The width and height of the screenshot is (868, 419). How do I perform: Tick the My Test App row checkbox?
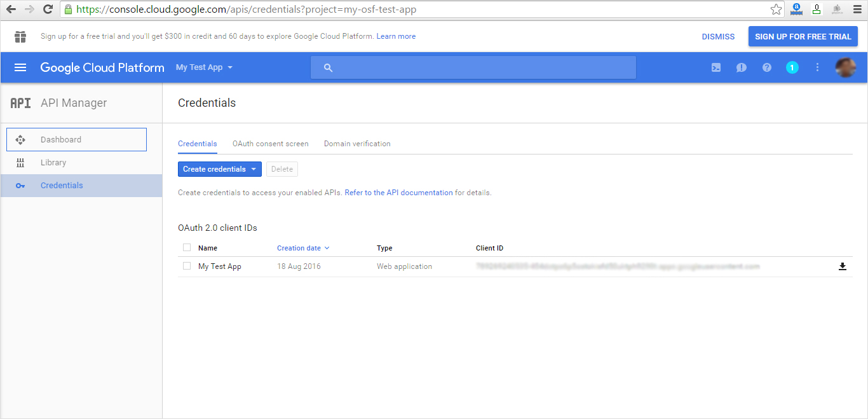click(x=187, y=266)
